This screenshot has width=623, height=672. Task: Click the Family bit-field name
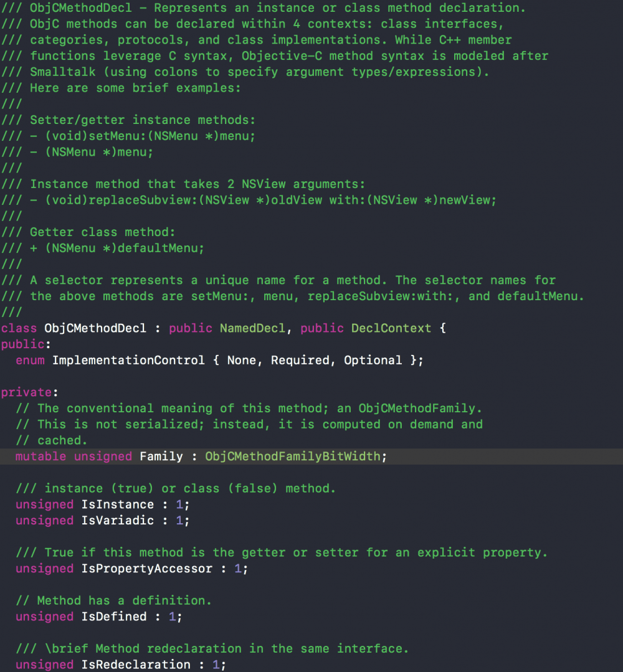(x=161, y=457)
